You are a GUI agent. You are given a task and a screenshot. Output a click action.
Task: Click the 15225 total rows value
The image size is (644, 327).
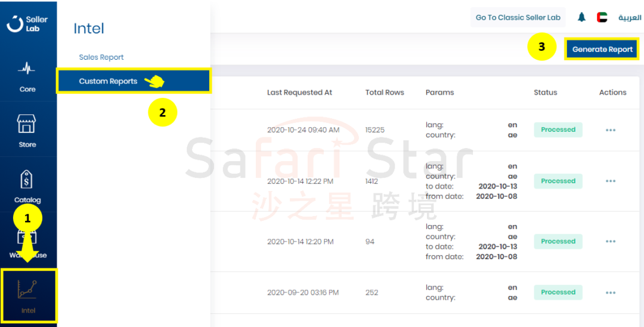374,130
